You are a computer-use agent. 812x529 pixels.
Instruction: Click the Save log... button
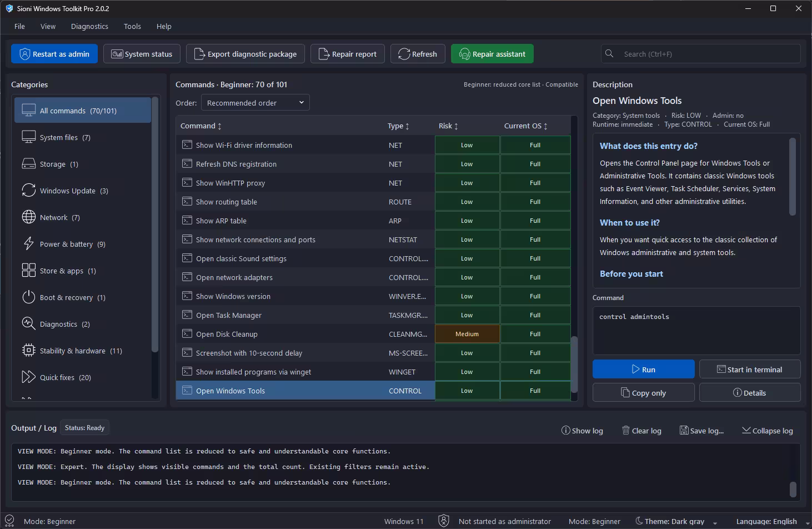(701, 431)
